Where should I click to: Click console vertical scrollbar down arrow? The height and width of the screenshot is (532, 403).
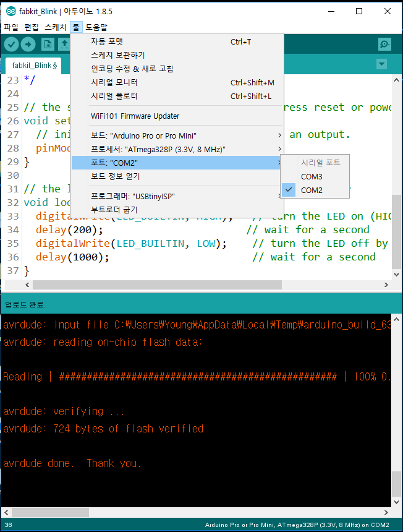click(x=397, y=502)
